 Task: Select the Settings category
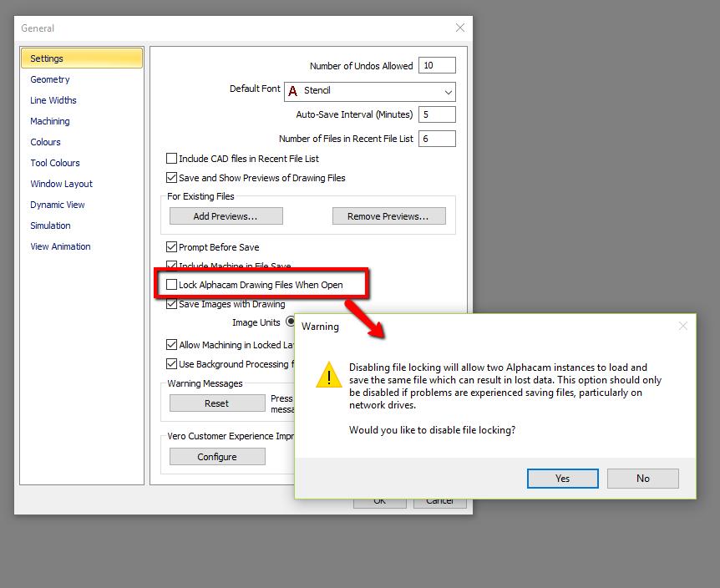pyautogui.click(x=82, y=58)
